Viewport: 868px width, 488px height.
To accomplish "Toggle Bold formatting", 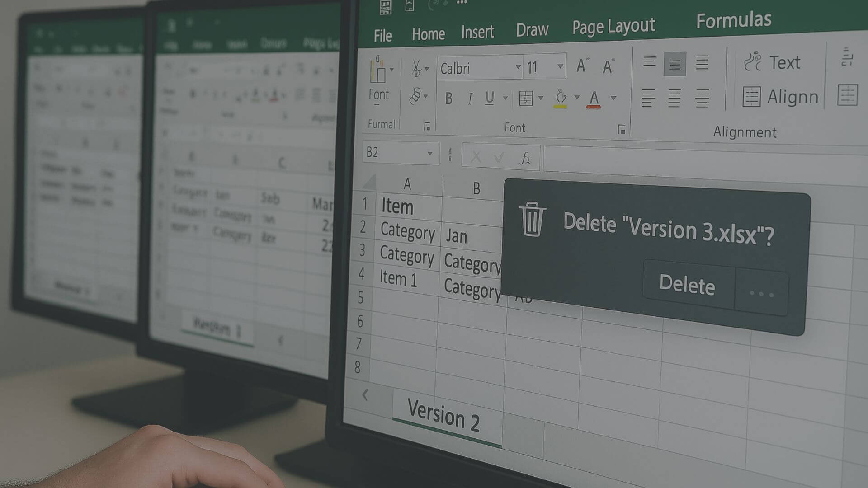I will click(448, 98).
